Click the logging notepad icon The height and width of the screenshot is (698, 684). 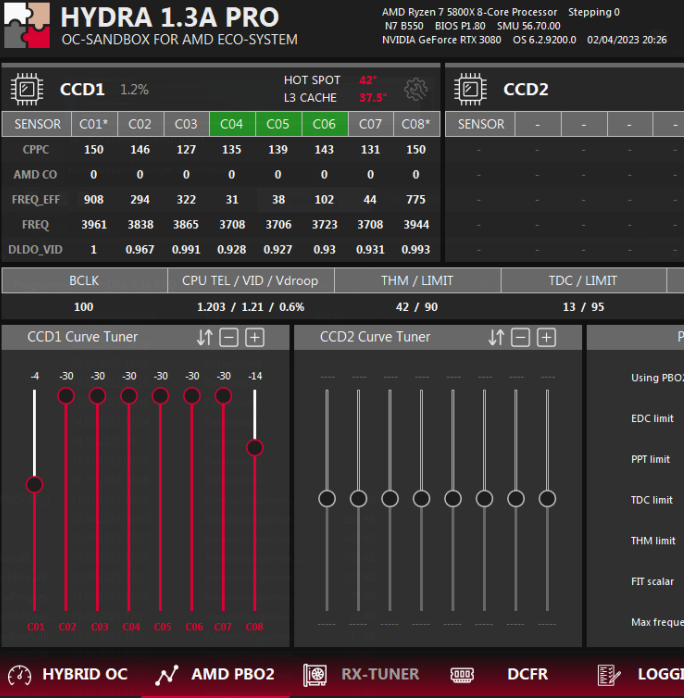coord(609,675)
